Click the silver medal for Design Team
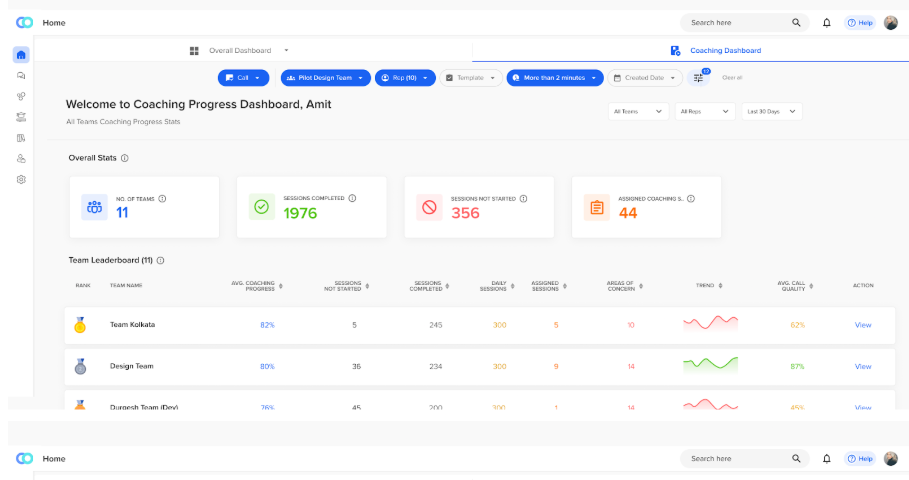The height and width of the screenshot is (480, 909). (80, 366)
